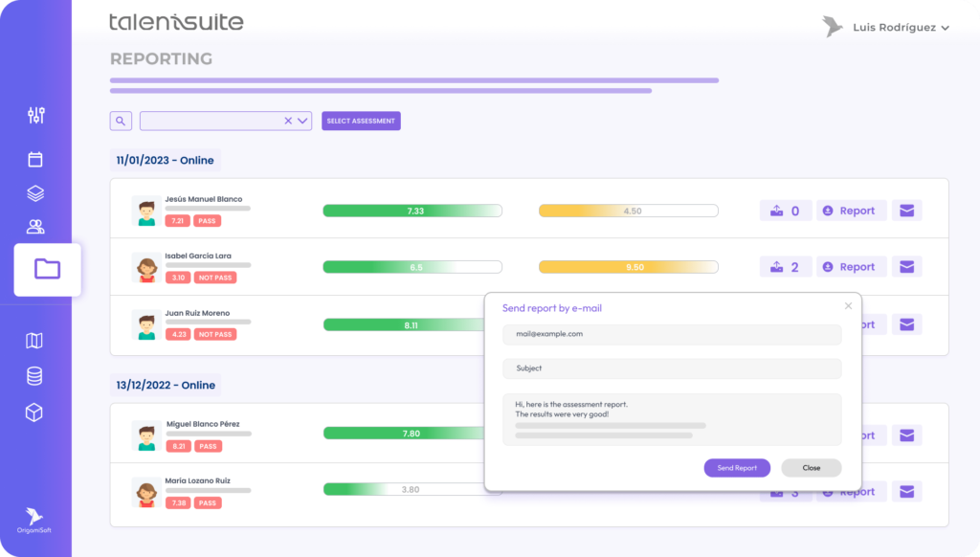The image size is (980, 557).
Task: Open the assessment filter dropdown chevron
Action: pos(303,121)
